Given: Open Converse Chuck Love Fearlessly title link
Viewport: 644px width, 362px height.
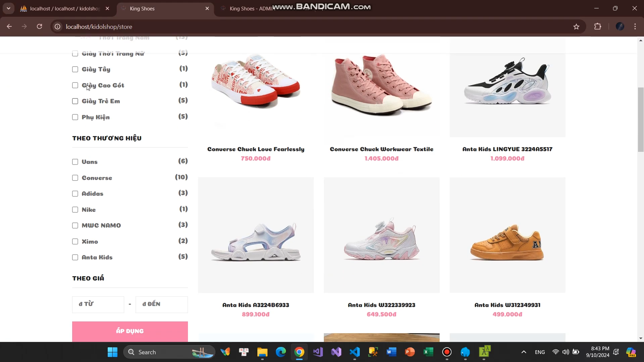Looking at the screenshot, I should click(x=256, y=149).
